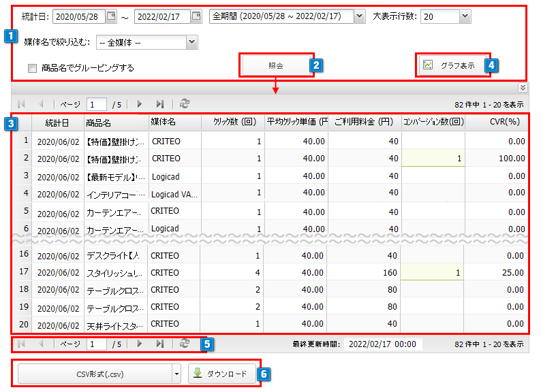
Task: Open the end date calendar picker
Action: (196, 16)
